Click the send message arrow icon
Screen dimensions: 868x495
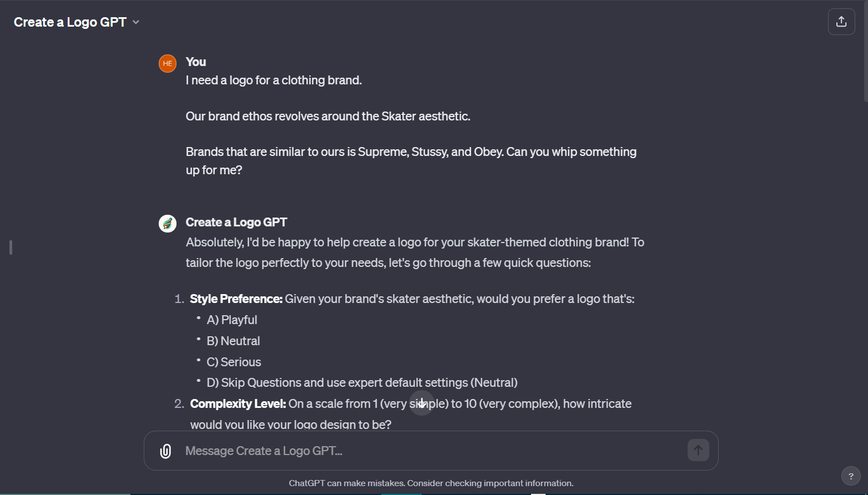click(x=698, y=450)
